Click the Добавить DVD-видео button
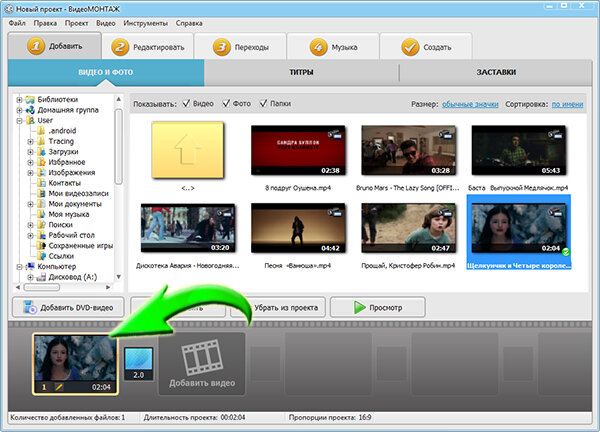 coord(68,307)
